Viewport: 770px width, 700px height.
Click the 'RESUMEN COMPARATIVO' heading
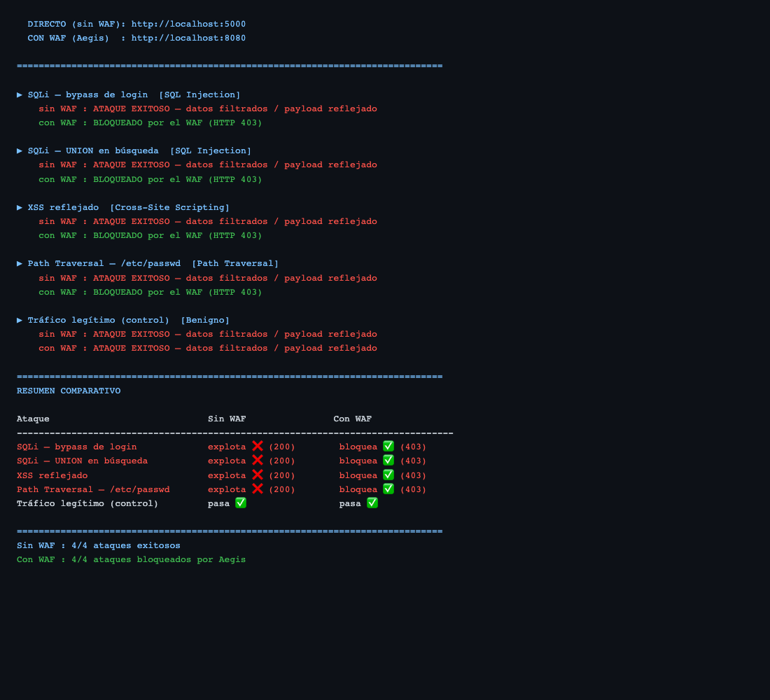[x=69, y=391]
